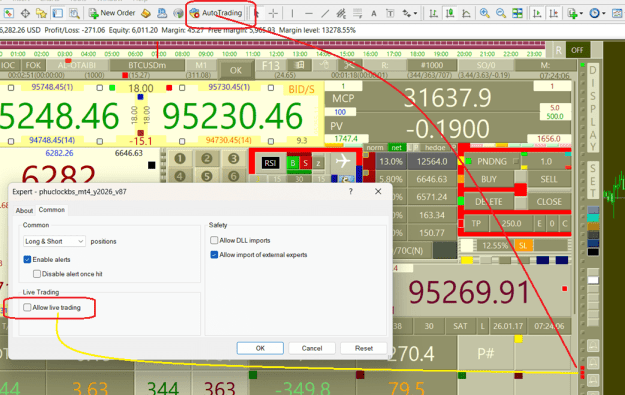The image size is (625, 395).
Task: Click the 250.0 TP value field
Action: coord(511,224)
